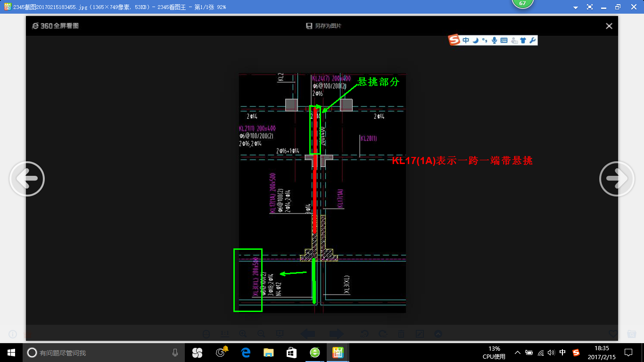Click the Cortana microphone icon
Screen dimensions: 644x362
pos(175,353)
